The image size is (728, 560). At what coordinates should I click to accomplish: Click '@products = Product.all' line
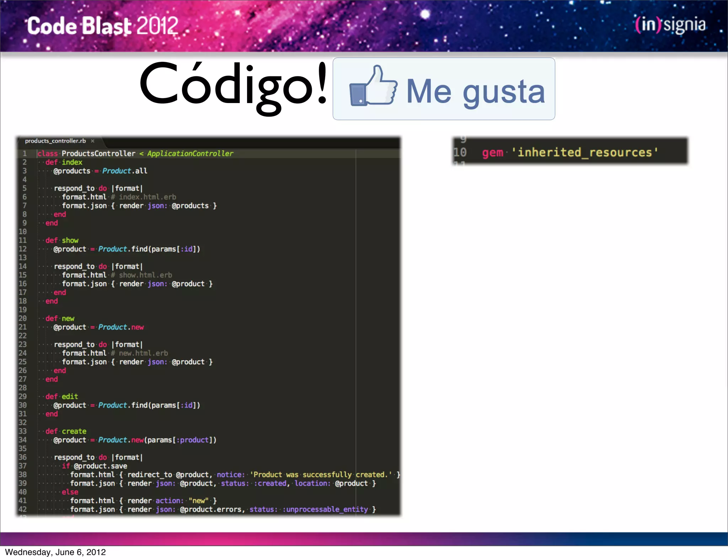pyautogui.click(x=100, y=171)
